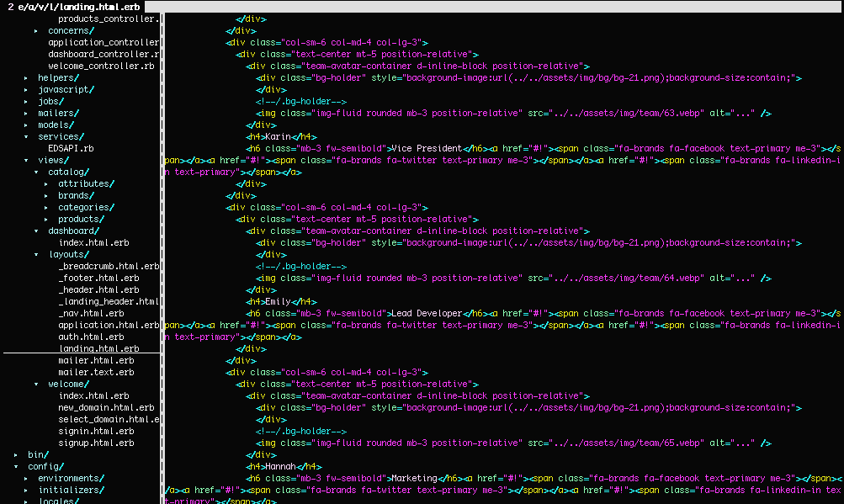Expand the helpers directory
This screenshot has width=844, height=504.
point(58,77)
